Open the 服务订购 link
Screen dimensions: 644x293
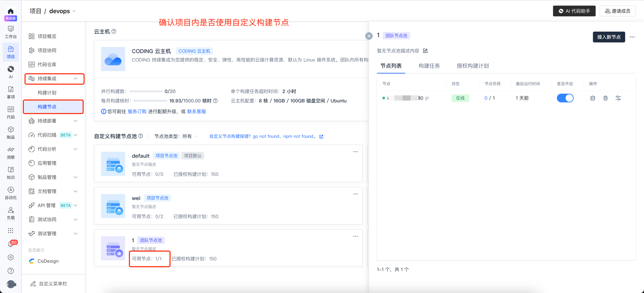[x=137, y=111]
